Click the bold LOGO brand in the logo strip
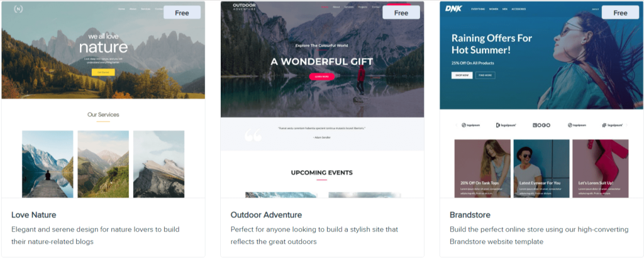 click(541, 125)
